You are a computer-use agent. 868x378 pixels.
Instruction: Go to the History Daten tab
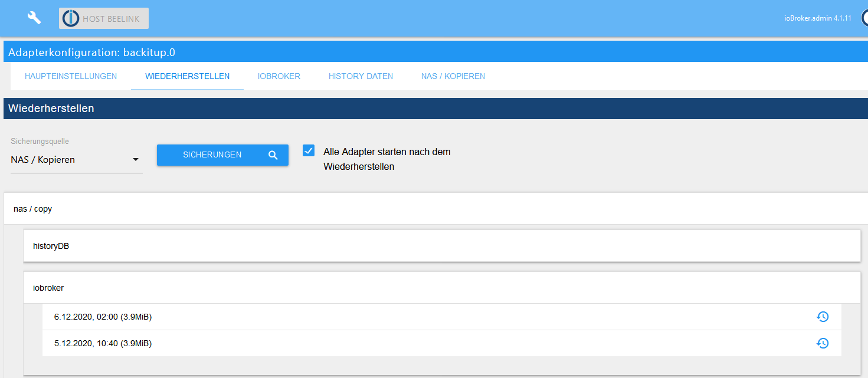tap(361, 76)
